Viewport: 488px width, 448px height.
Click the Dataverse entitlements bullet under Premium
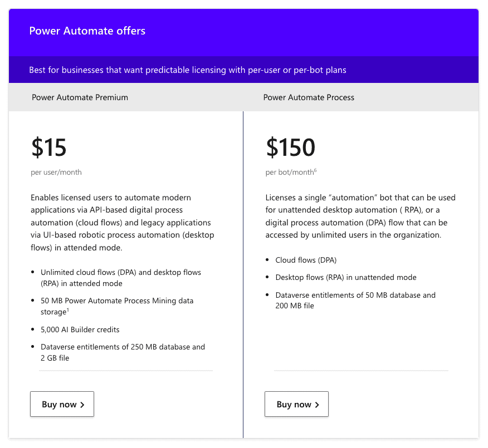click(x=123, y=352)
